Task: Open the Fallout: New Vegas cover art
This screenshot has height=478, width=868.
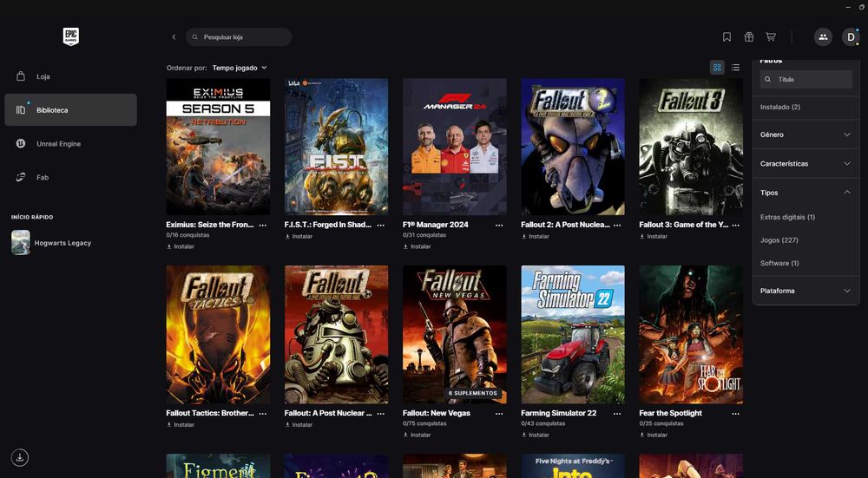Action: pos(455,335)
